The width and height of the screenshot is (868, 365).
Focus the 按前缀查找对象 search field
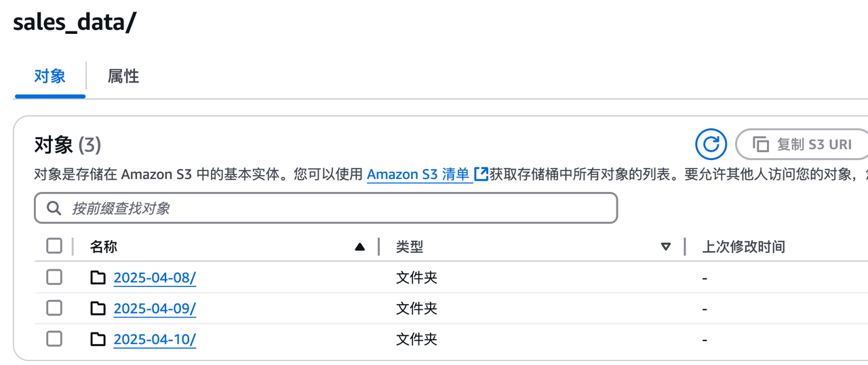pos(339,208)
